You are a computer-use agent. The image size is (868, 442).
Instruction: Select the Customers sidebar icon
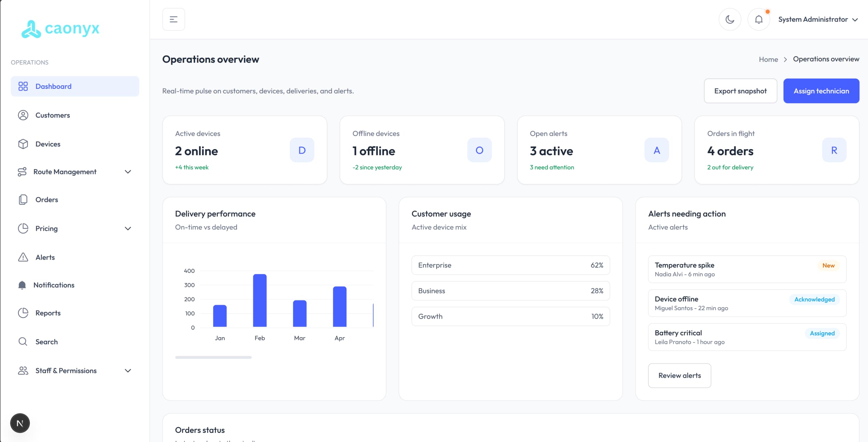[23, 115]
